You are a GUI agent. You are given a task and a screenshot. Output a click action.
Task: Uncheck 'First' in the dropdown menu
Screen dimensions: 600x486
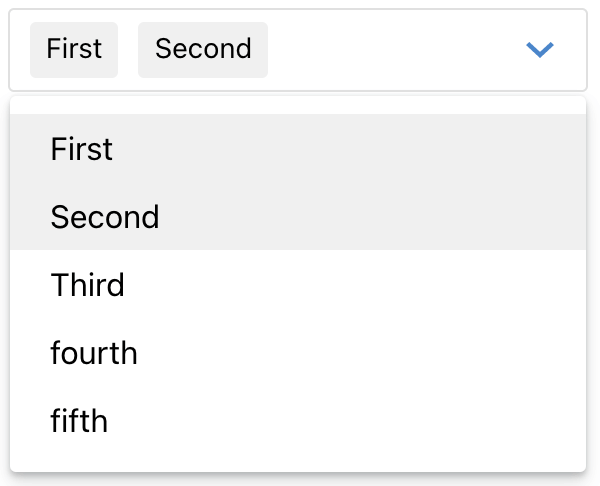pyautogui.click(x=82, y=150)
